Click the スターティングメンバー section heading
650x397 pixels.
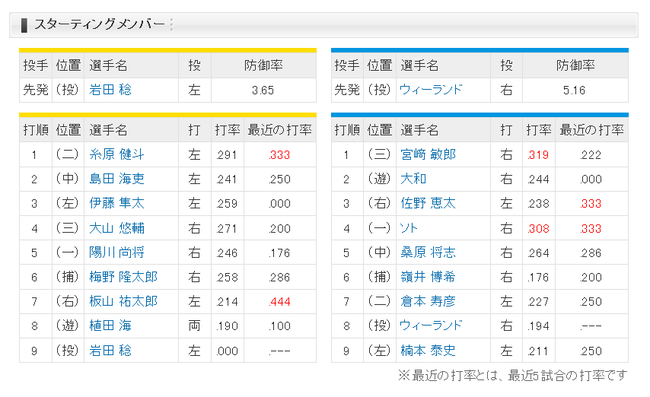[x=99, y=24]
